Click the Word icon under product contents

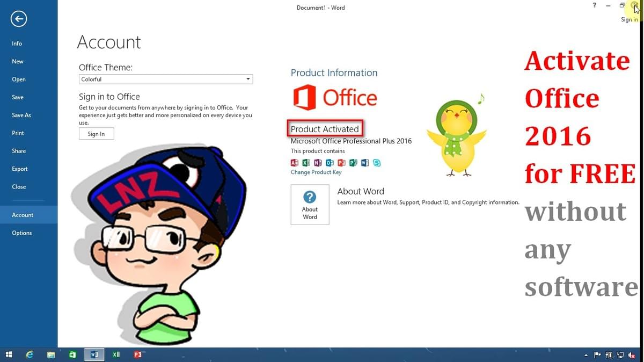365,163
